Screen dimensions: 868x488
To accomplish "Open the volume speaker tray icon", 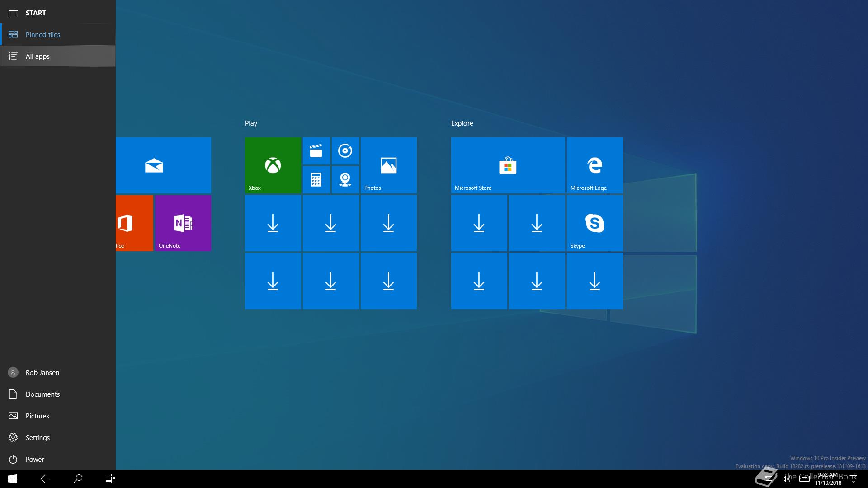I will click(787, 479).
